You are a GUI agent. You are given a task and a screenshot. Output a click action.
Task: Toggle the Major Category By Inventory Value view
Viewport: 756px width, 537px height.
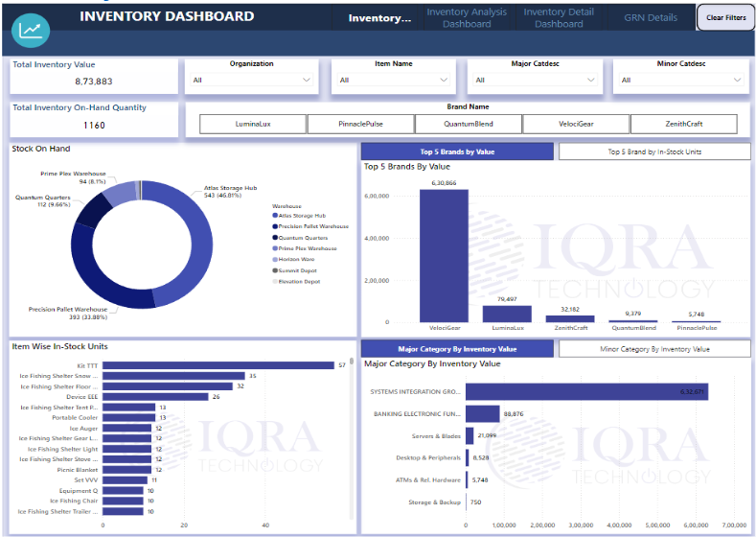(x=457, y=349)
